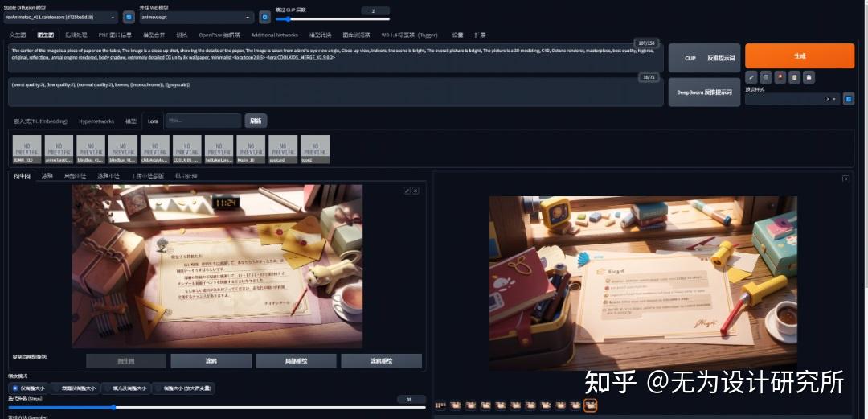Clear the preset styles selection X
The width and height of the screenshot is (868, 419).
click(828, 99)
